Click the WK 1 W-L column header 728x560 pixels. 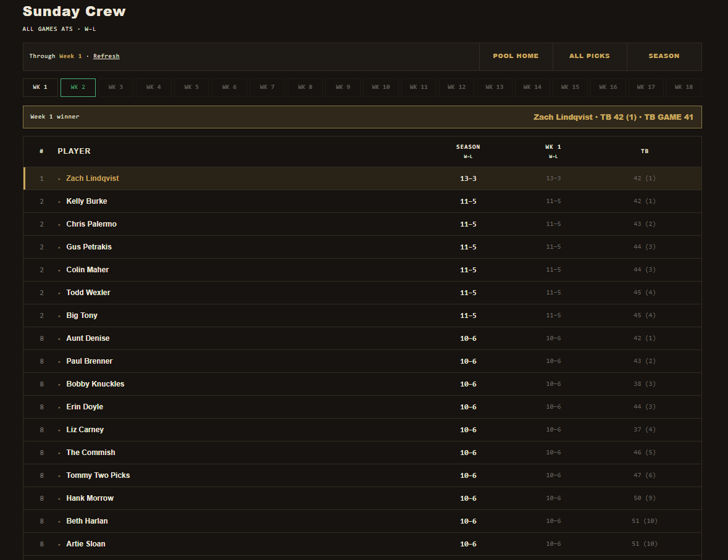click(553, 151)
